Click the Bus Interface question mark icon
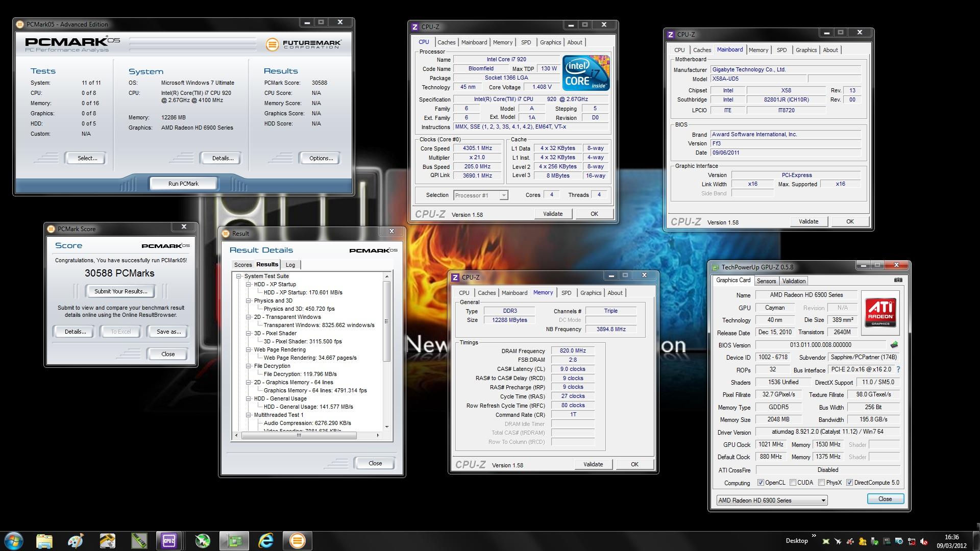Screen dimensions: 980x551 pyautogui.click(x=898, y=369)
